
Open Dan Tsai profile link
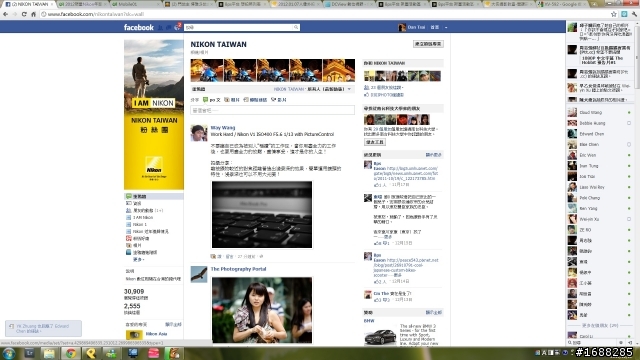coord(416,27)
